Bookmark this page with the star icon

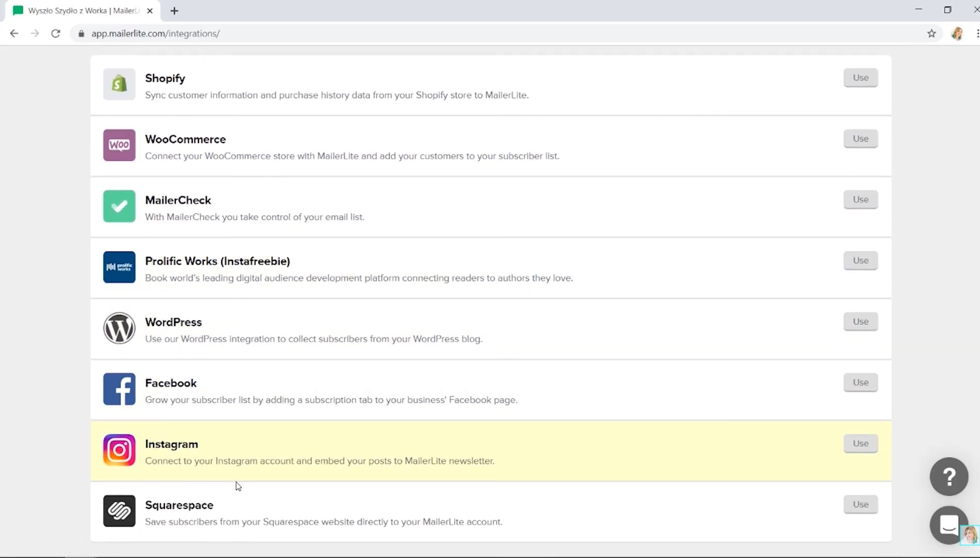tap(931, 34)
